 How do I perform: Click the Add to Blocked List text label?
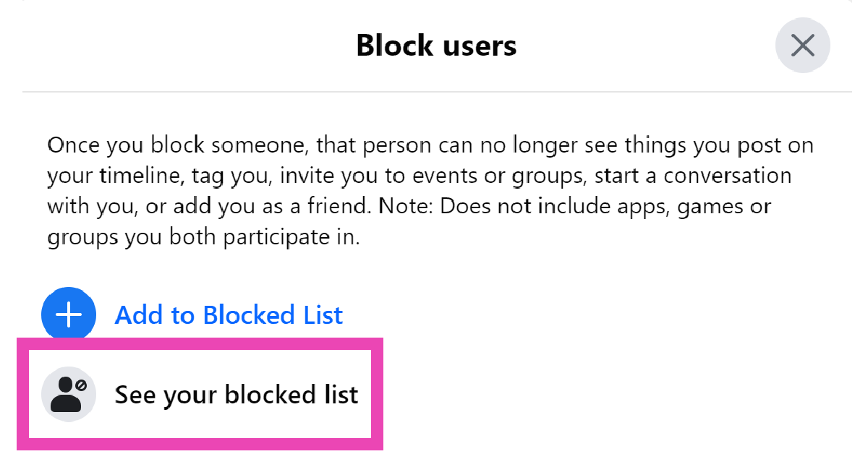[x=229, y=314]
